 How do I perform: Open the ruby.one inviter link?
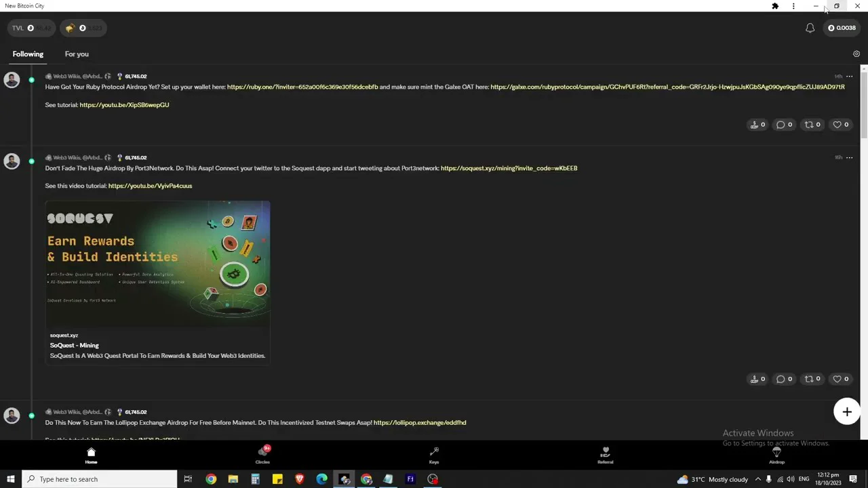tap(302, 87)
